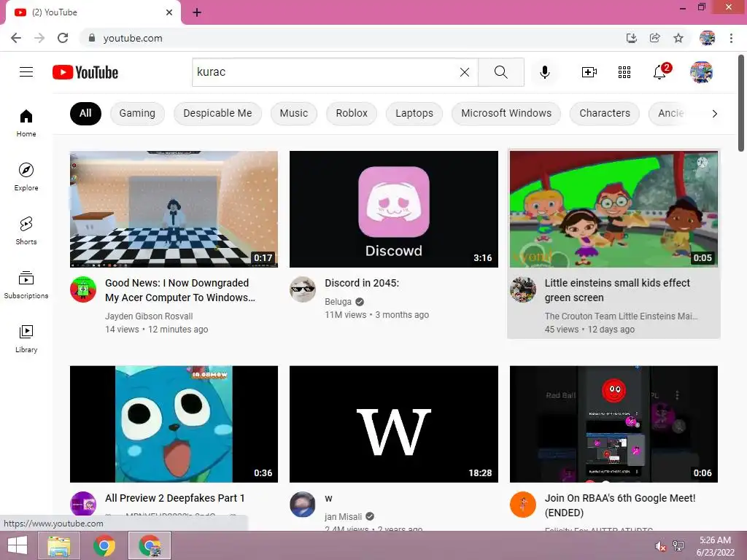The image size is (747, 560).
Task: Click the magnifier search button
Action: click(x=500, y=72)
